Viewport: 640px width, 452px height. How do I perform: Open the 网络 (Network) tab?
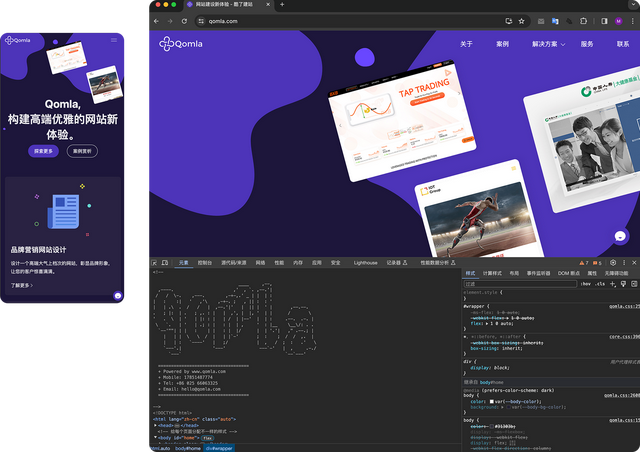(x=260, y=263)
